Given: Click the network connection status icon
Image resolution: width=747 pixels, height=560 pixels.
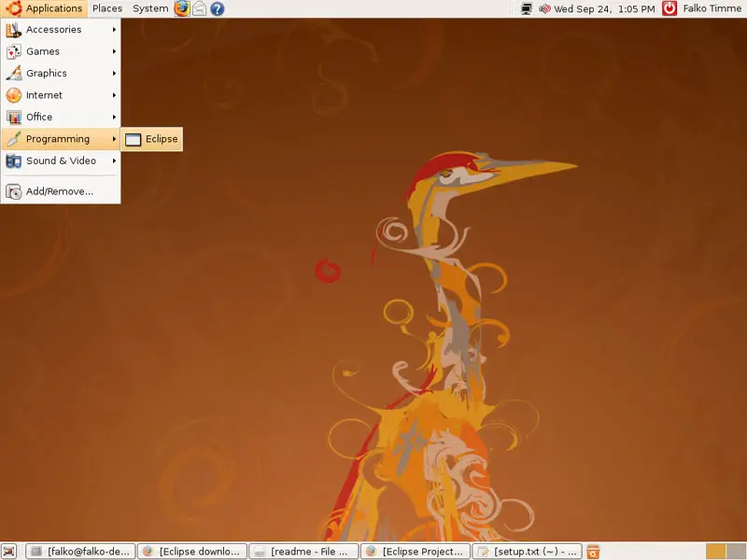Looking at the screenshot, I should tap(527, 8).
